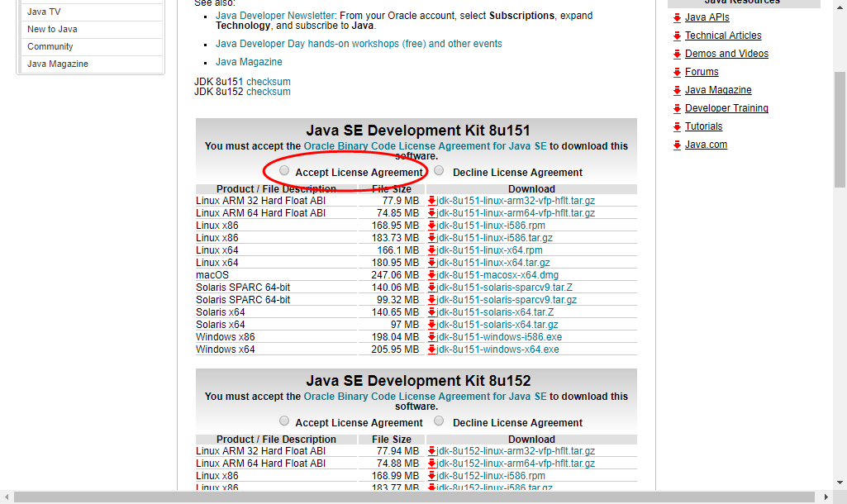Open the Technical Articles resource link
The image size is (847, 504).
pyautogui.click(x=723, y=36)
